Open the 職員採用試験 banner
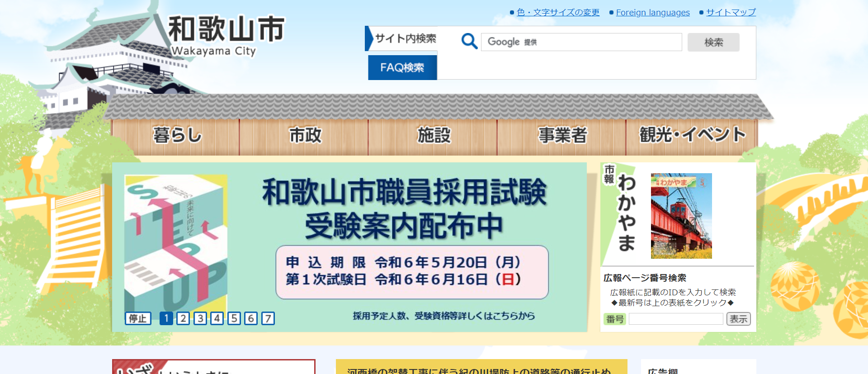868x374 pixels. pyautogui.click(x=349, y=247)
